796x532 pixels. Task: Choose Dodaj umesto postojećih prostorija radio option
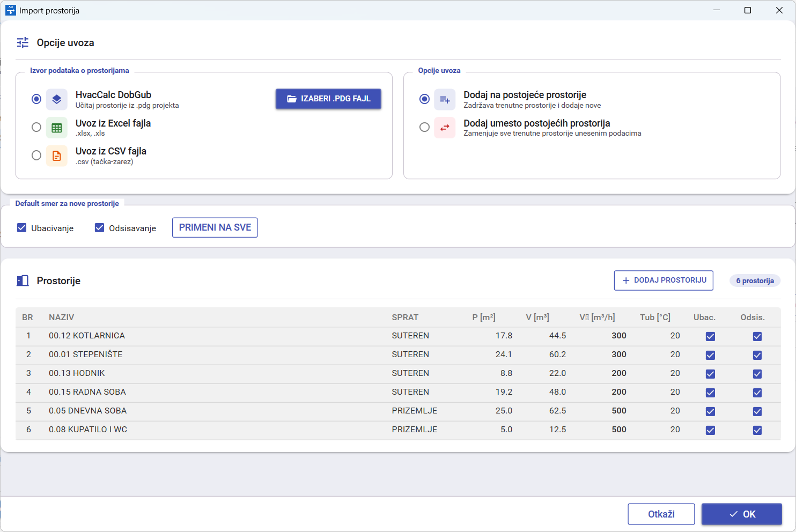point(424,127)
